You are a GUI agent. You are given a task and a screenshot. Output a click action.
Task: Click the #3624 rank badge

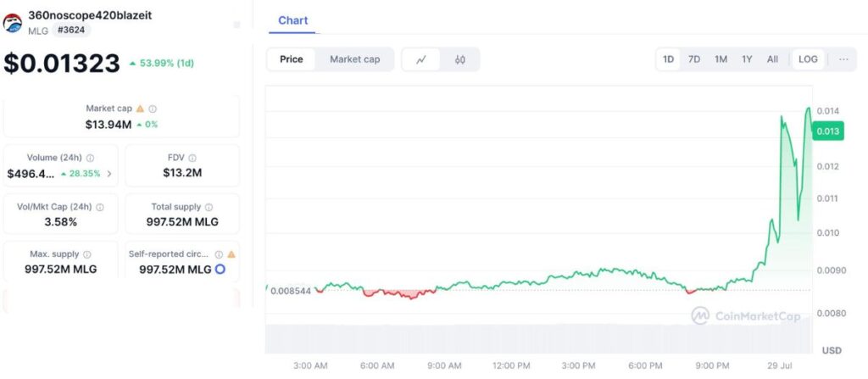point(72,31)
